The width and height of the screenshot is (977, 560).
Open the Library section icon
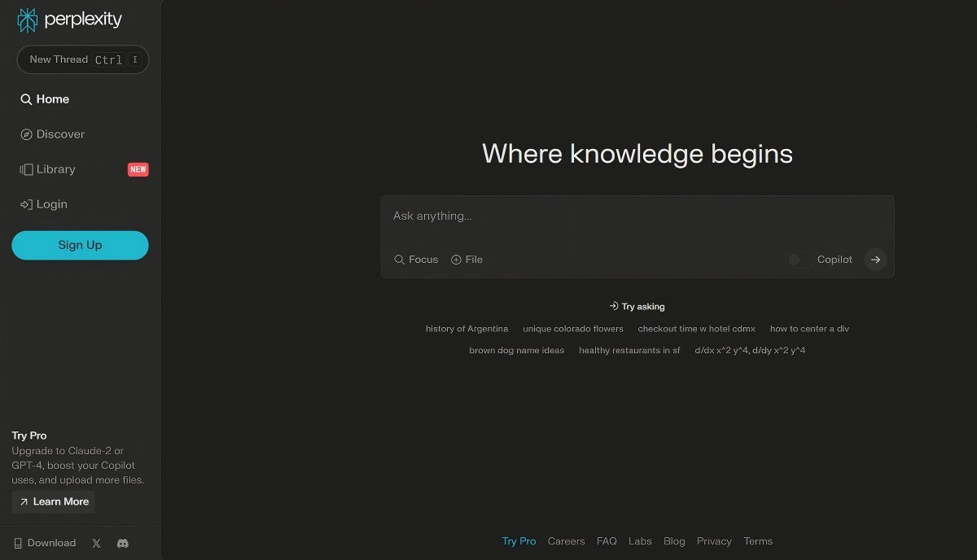click(x=26, y=169)
